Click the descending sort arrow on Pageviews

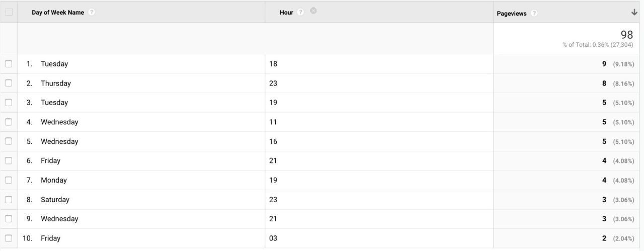click(x=634, y=13)
